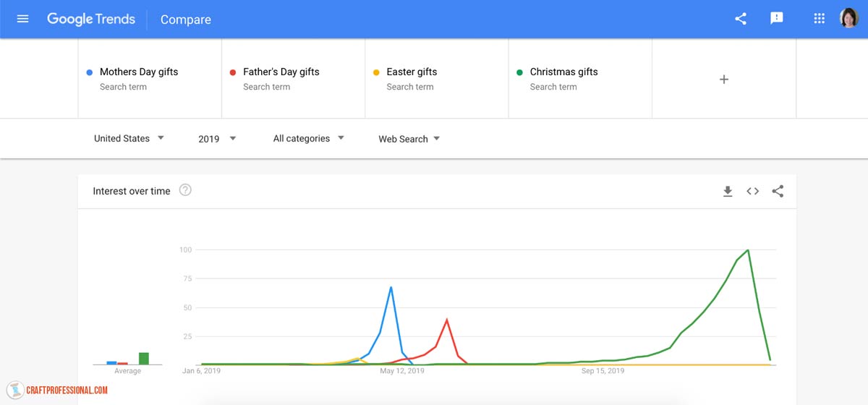Expand the United States region dropdown
Viewport: 868px width, 405px height.
pyautogui.click(x=129, y=138)
